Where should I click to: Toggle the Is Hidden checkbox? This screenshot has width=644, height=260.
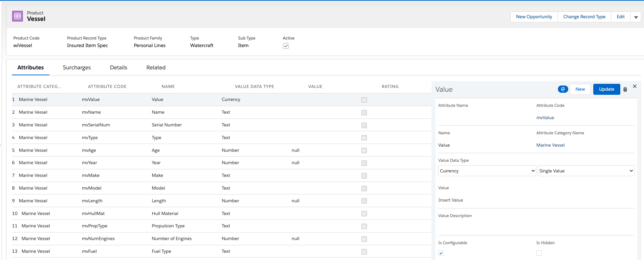539,253
